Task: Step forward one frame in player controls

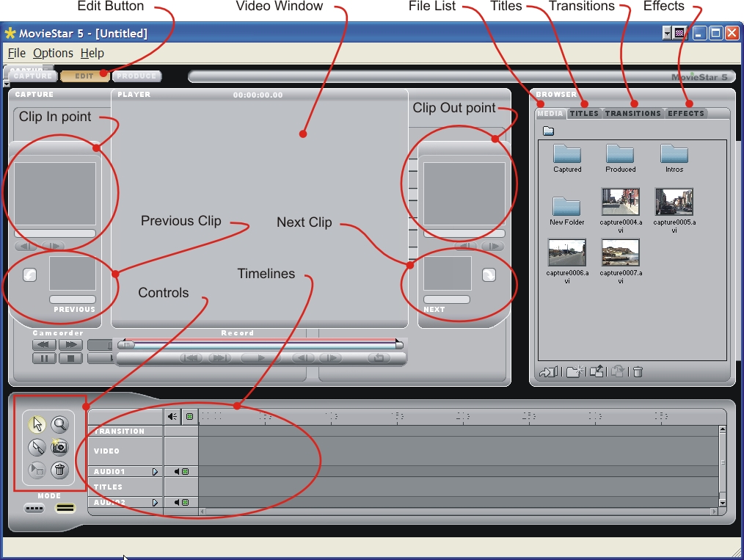Action: 331,358
